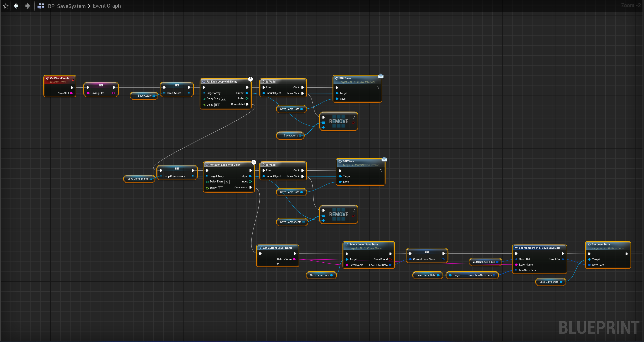This screenshot has width=644, height=342.
Task: Select the Save Components variable node near REMOVE
Action: click(x=290, y=222)
